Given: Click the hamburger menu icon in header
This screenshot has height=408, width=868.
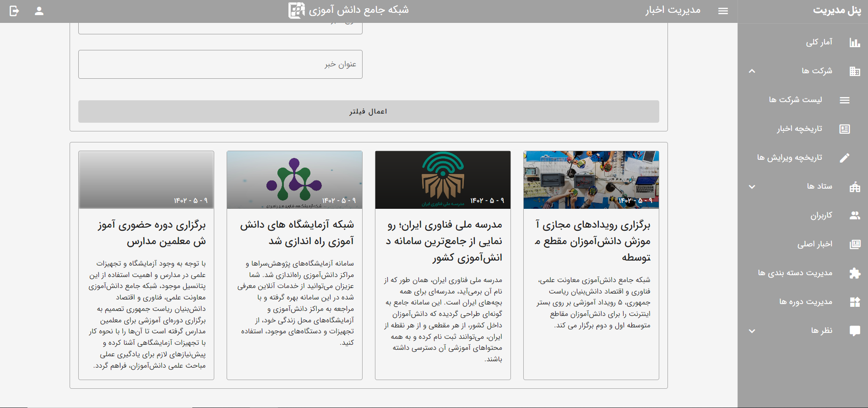Looking at the screenshot, I should pyautogui.click(x=723, y=11).
